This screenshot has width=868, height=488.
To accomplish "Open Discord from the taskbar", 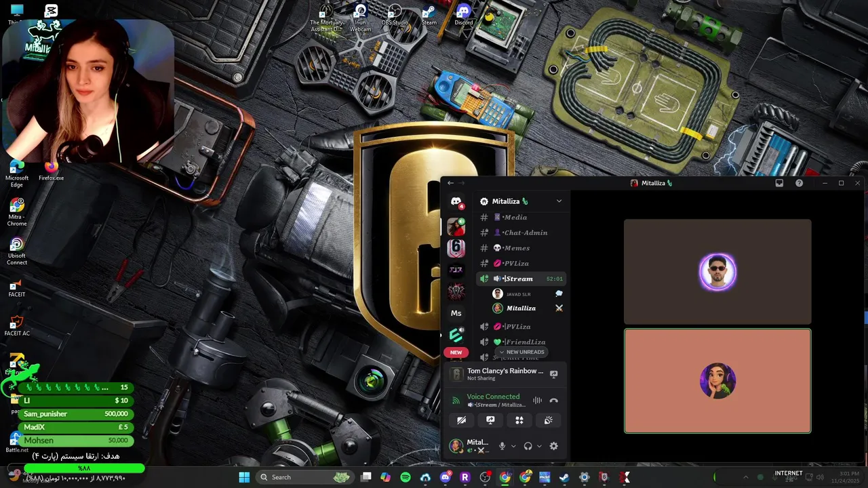I will tap(445, 477).
